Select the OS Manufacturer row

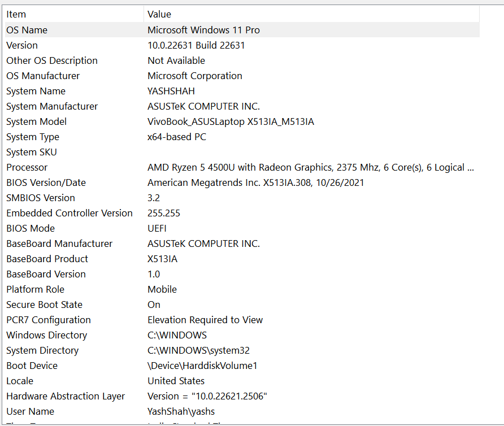(43, 76)
